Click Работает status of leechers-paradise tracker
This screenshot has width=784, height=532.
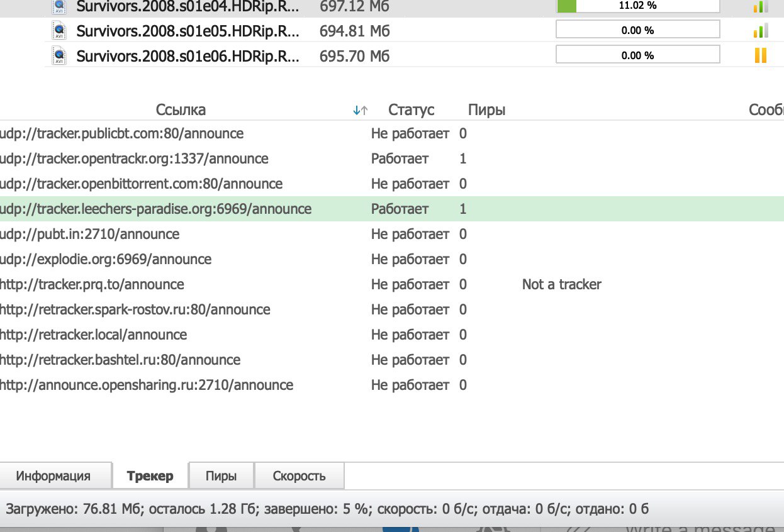(400, 209)
